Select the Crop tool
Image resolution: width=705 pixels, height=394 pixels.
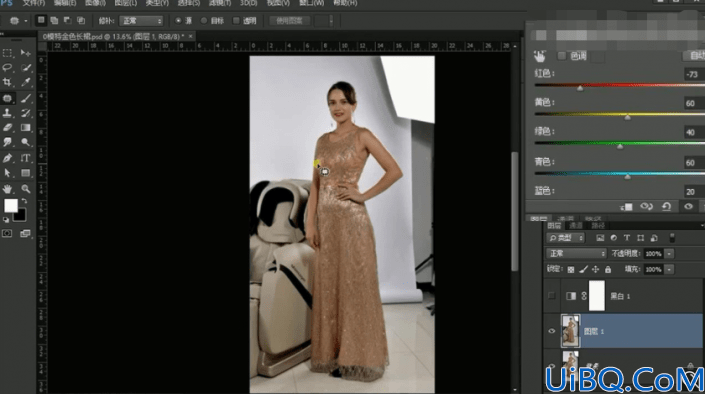point(7,82)
